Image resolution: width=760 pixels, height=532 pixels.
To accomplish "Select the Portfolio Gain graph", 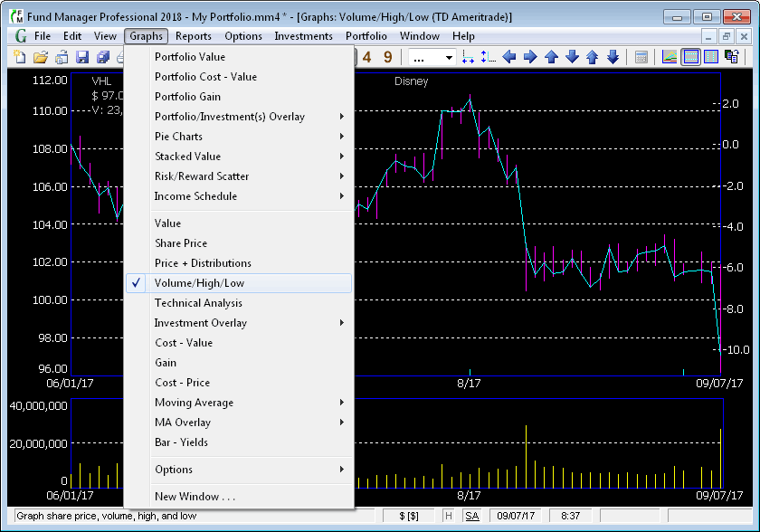I will pos(239,97).
